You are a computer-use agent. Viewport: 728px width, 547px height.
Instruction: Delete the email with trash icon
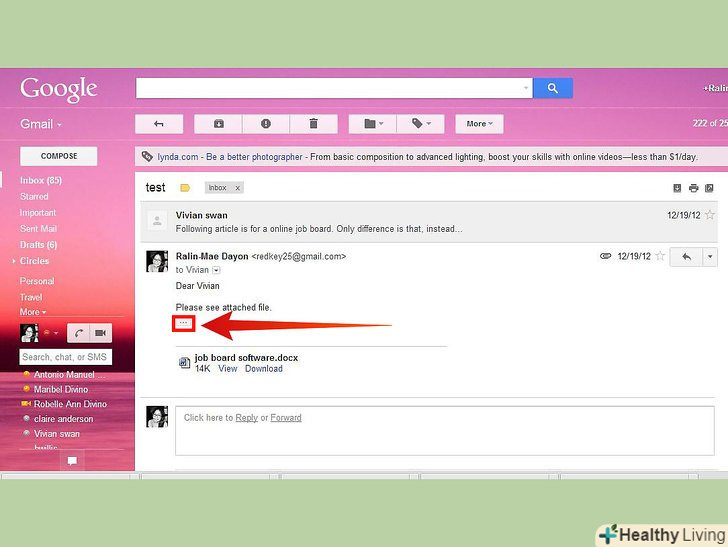pyautogui.click(x=314, y=124)
